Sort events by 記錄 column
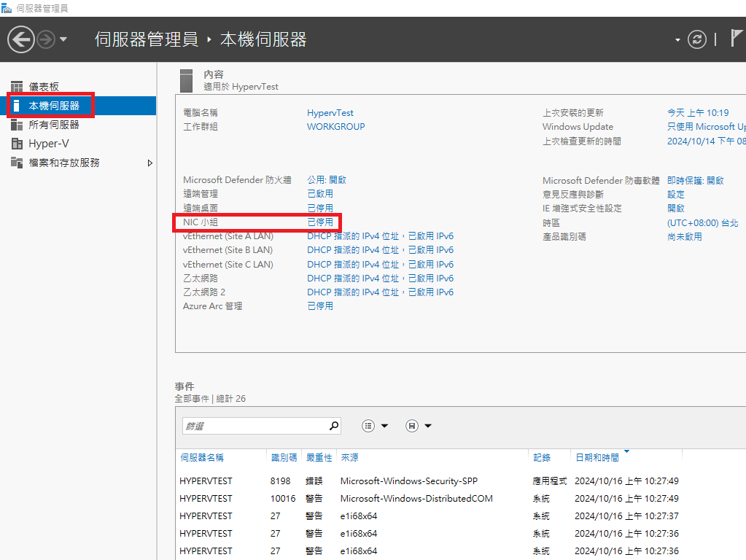Image resolution: width=746 pixels, height=560 pixels. pyautogui.click(x=542, y=458)
